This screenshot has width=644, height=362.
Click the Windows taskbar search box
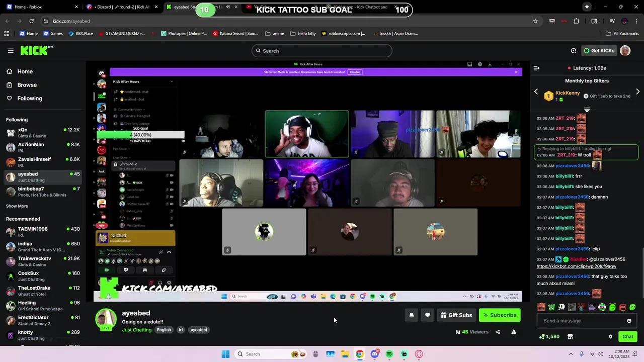pyautogui.click(x=271, y=354)
